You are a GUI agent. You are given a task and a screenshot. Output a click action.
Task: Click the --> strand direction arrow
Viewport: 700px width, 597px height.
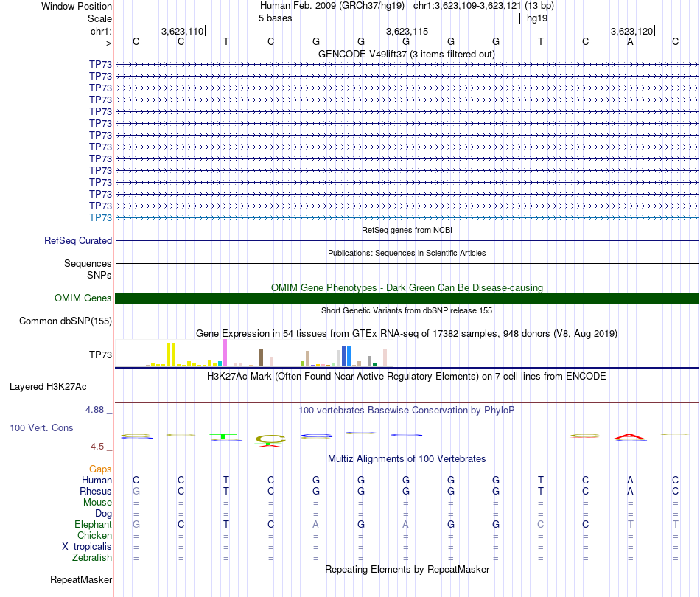(x=105, y=43)
